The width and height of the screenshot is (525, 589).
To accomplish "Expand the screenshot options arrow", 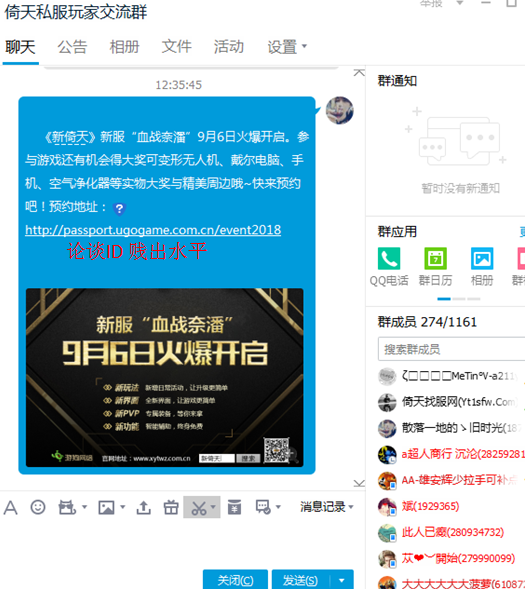I will [213, 507].
